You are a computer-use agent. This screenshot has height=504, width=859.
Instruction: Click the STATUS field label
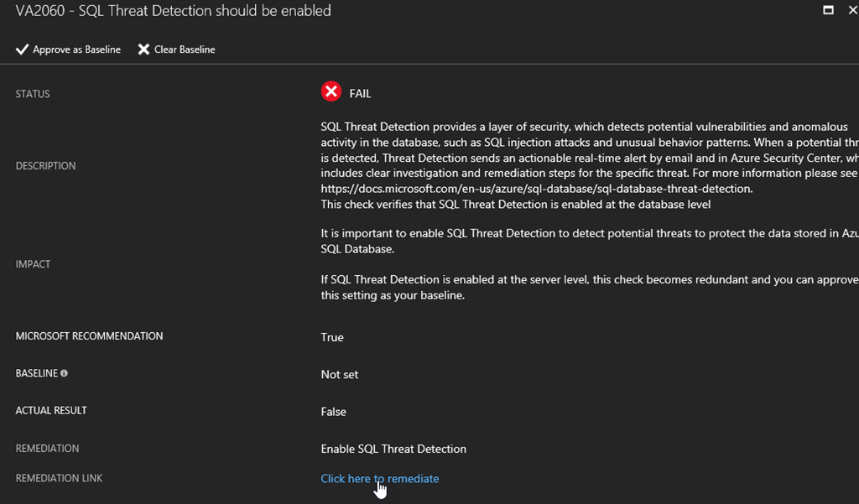coord(33,94)
